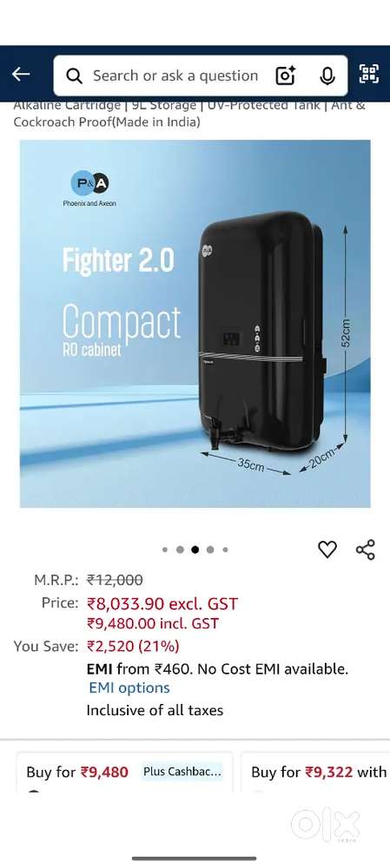Image resolution: width=390 pixels, height=868 pixels.
Task: Choose the 'Buy for ₹9,322 with' offer card
Action: pos(316,773)
